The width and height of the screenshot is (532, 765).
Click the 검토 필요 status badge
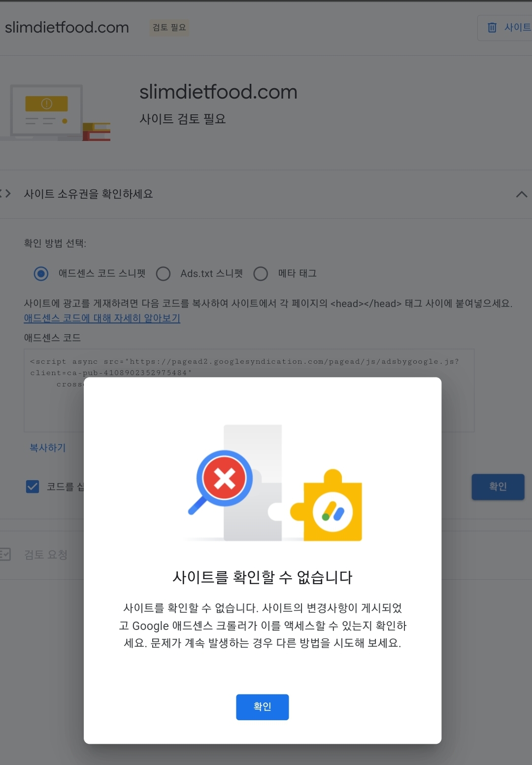(x=169, y=28)
